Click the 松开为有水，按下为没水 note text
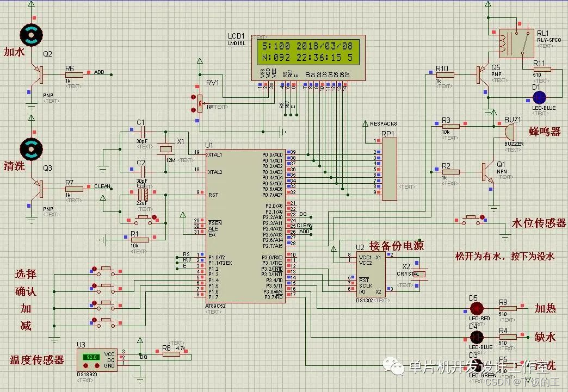The height and width of the screenshot is (392, 568). pos(504,256)
